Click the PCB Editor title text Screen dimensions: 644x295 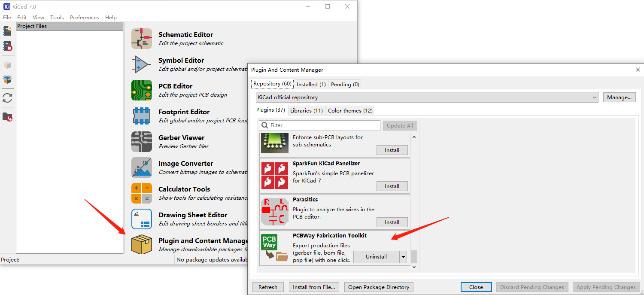[176, 86]
